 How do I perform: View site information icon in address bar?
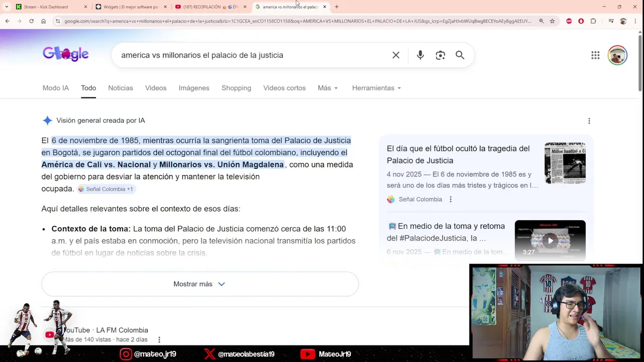58,21
